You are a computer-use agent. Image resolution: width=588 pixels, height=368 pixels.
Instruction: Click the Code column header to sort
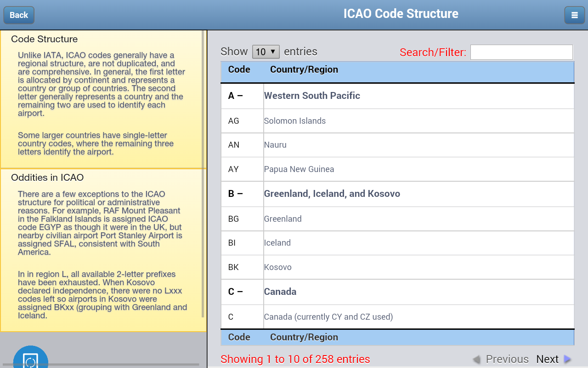point(239,69)
